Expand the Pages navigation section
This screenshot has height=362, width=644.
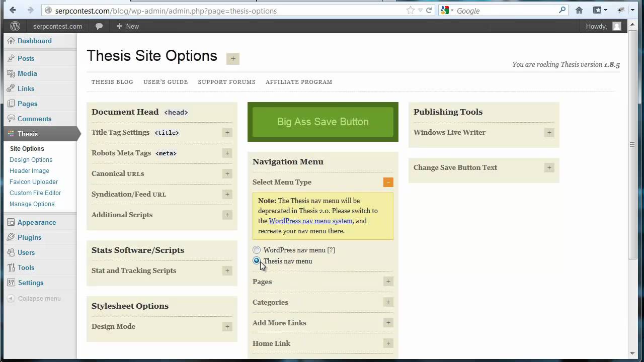[x=388, y=282]
